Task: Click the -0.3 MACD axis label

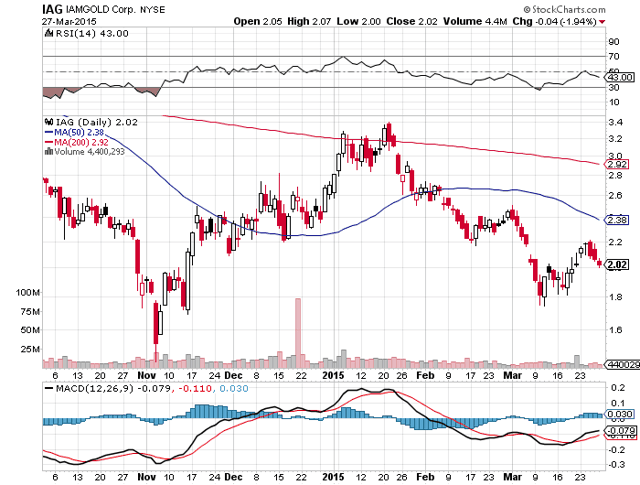Action: [x=617, y=465]
